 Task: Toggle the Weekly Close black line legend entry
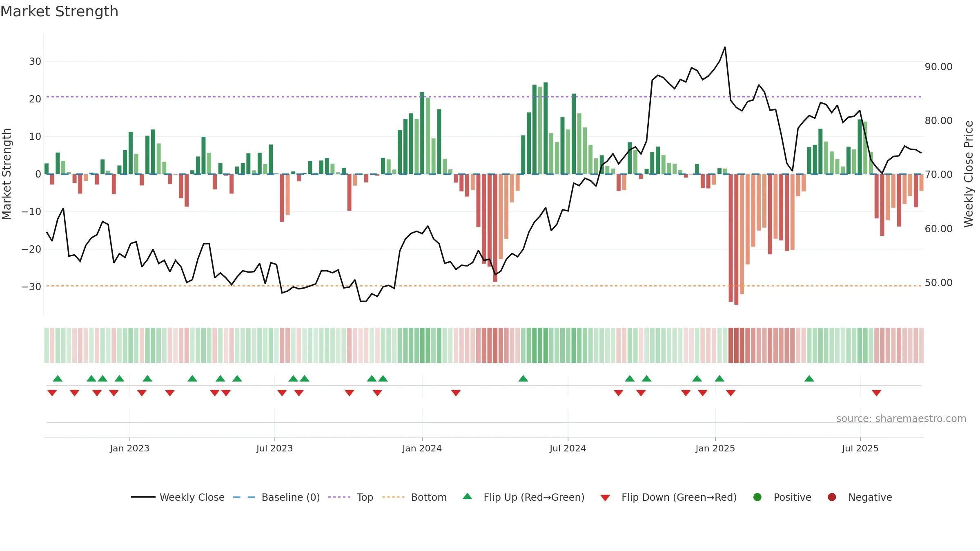178,497
